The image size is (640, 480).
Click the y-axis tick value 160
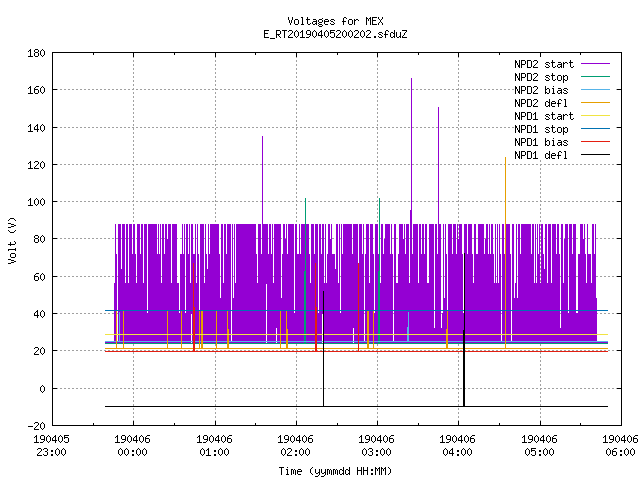(x=36, y=90)
